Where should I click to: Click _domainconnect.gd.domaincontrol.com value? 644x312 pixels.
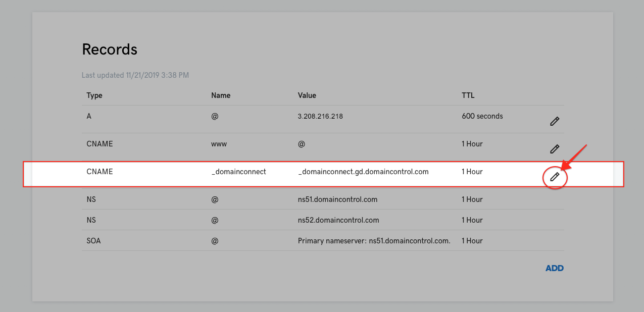click(363, 172)
